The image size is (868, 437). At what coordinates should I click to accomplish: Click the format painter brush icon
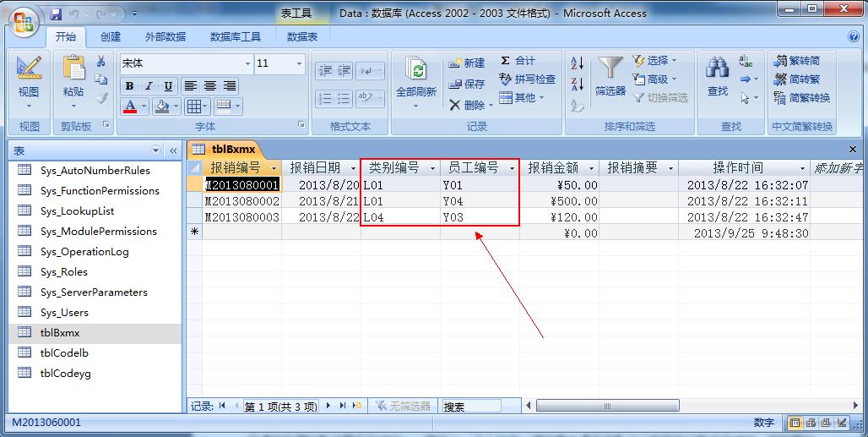[x=101, y=98]
